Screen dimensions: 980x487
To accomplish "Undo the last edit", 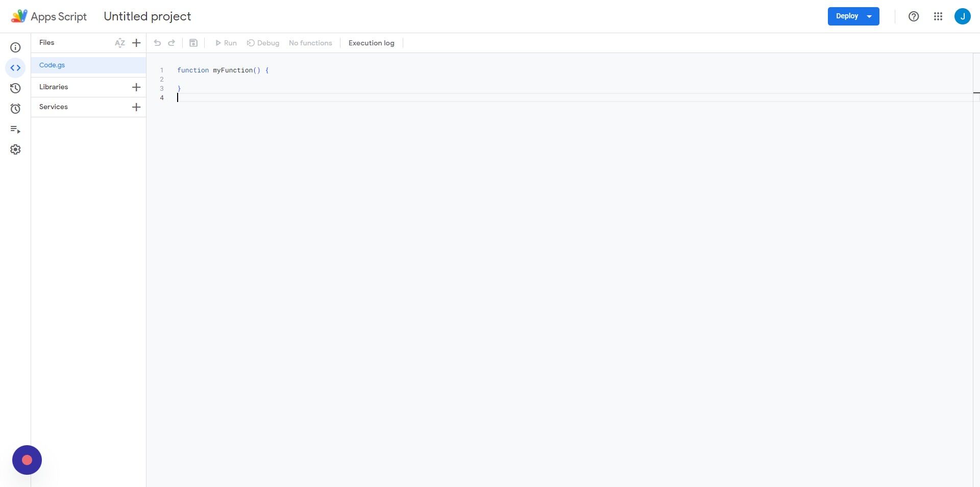I will (x=157, y=43).
